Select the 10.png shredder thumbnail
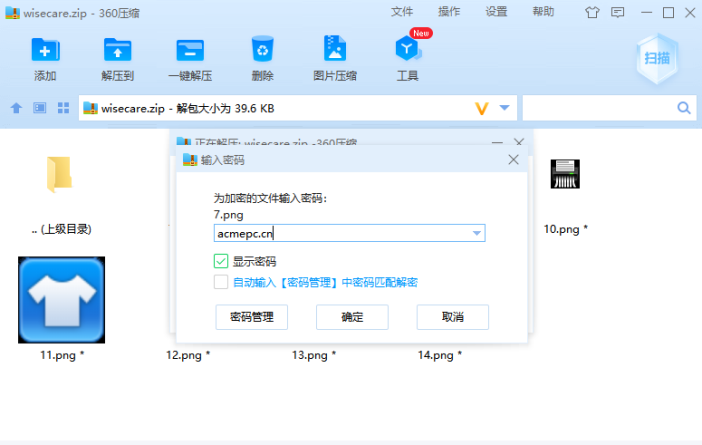This screenshot has width=702, height=445. 565,174
